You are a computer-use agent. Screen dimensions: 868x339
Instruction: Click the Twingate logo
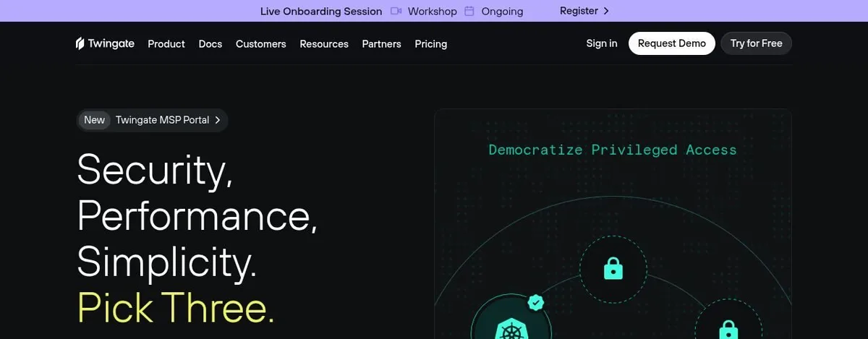point(105,43)
